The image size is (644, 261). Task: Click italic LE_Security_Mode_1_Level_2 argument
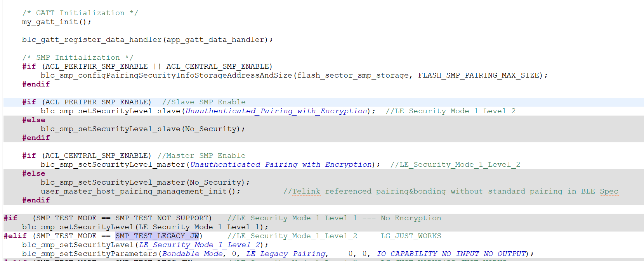[200, 245]
